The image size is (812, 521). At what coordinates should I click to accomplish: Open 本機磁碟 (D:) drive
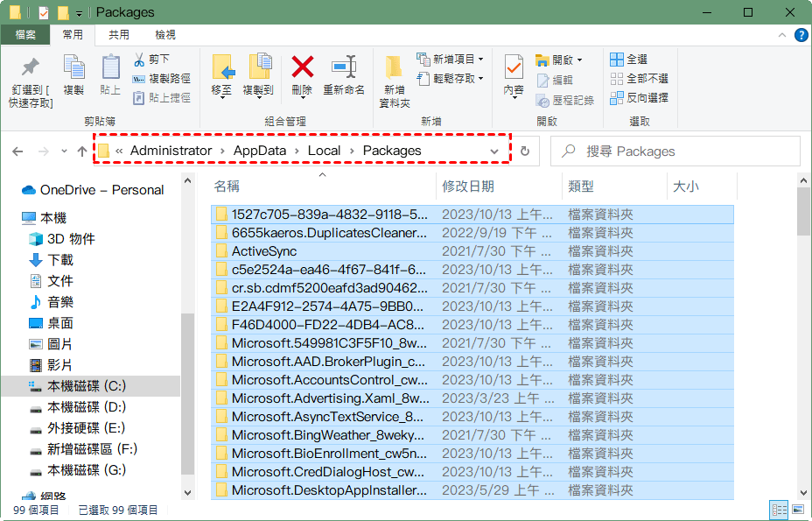click(78, 407)
